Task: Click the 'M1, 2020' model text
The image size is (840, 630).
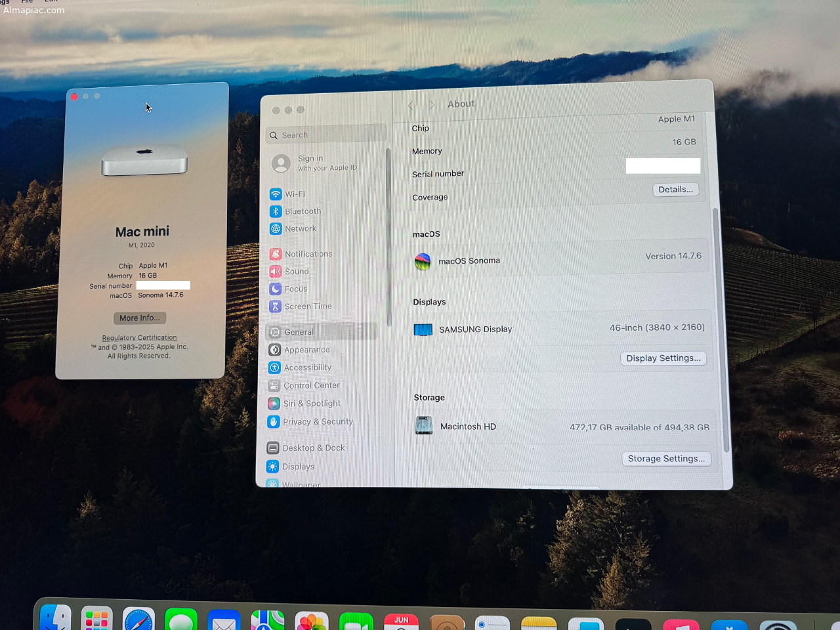Action: click(142, 245)
